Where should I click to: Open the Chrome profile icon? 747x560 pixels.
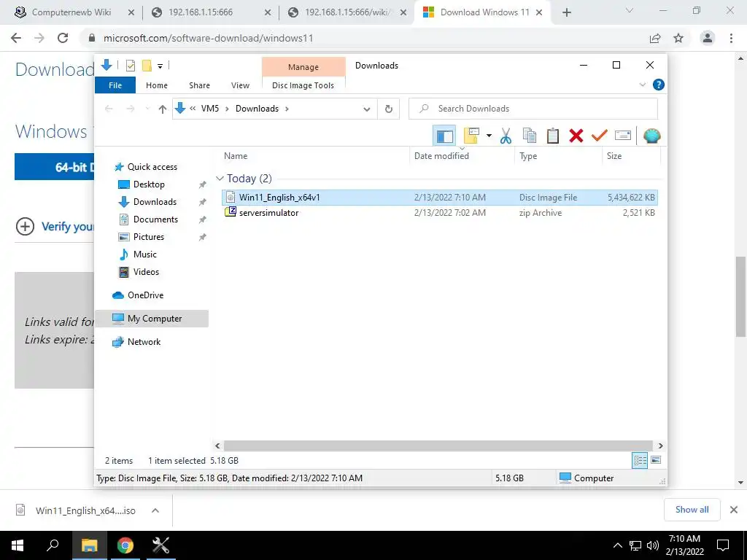tap(708, 38)
